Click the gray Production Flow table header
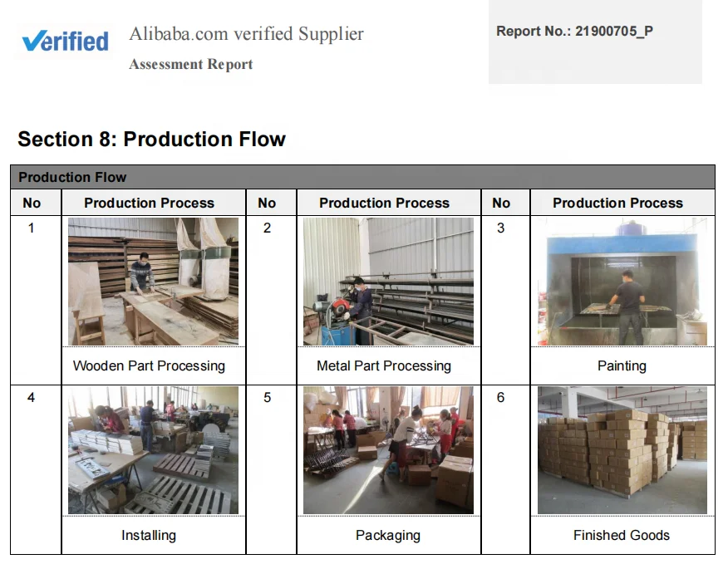The height and width of the screenshot is (564, 728). coord(362,177)
